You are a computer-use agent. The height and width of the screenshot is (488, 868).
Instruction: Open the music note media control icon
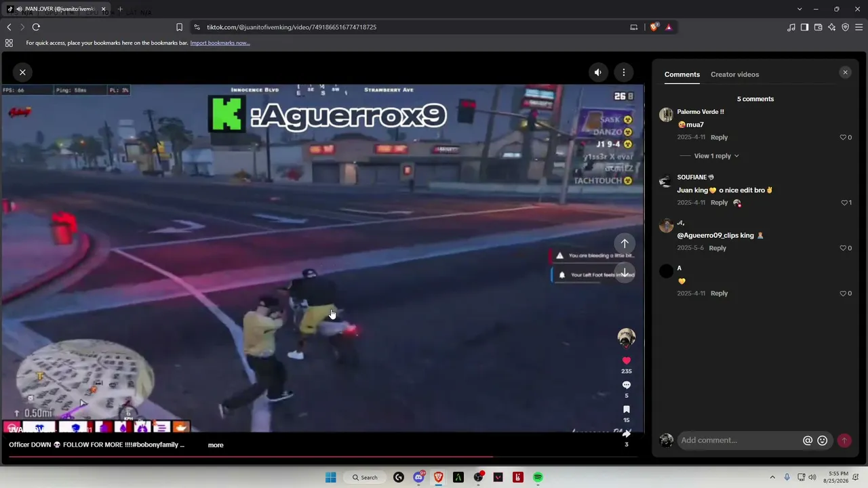[791, 27]
